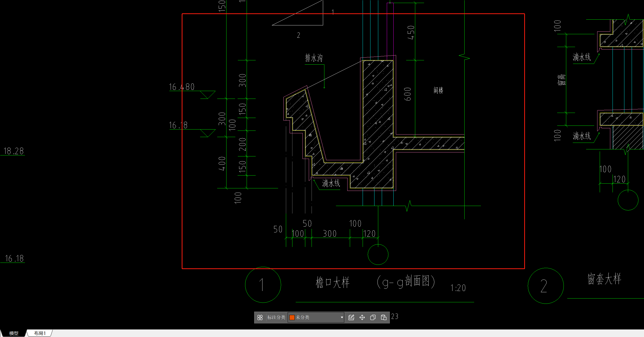
Task: Select the move annotation arrows icon
Action: coord(362,317)
